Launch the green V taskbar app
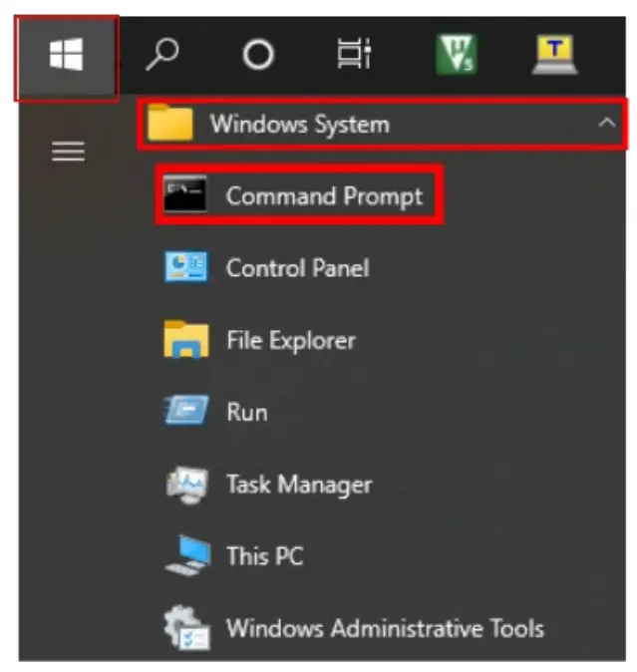The height and width of the screenshot is (672, 637). [456, 55]
